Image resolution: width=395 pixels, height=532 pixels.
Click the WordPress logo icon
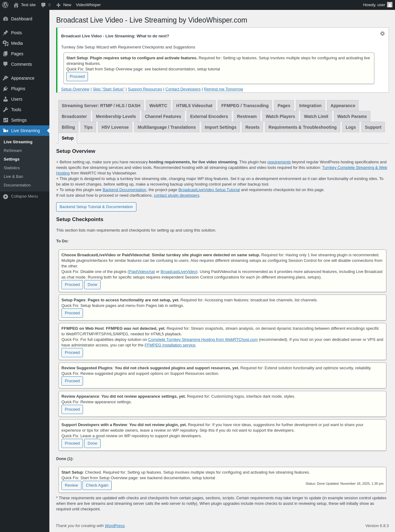pyautogui.click(x=5, y=5)
